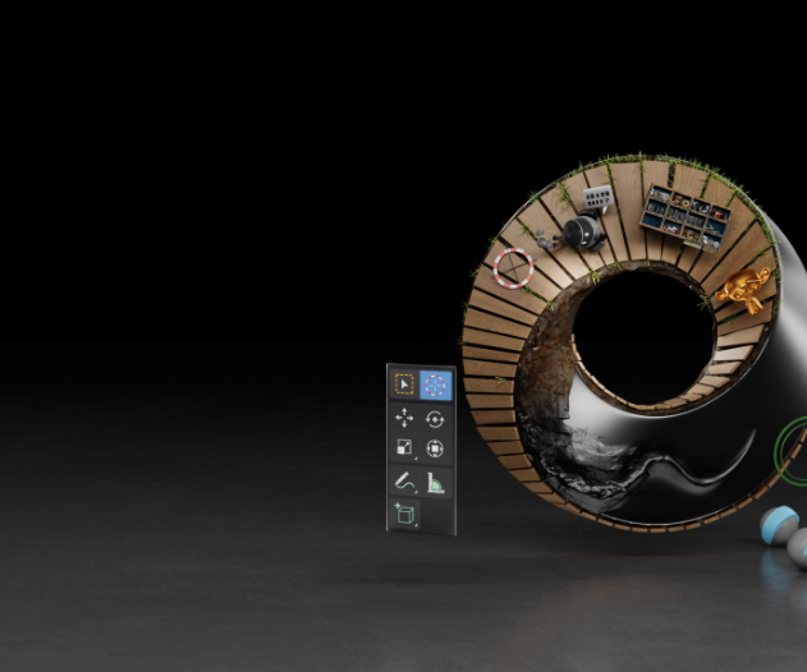Choose the Move tool with four arrows
The width and height of the screenshot is (807, 672).
click(404, 418)
